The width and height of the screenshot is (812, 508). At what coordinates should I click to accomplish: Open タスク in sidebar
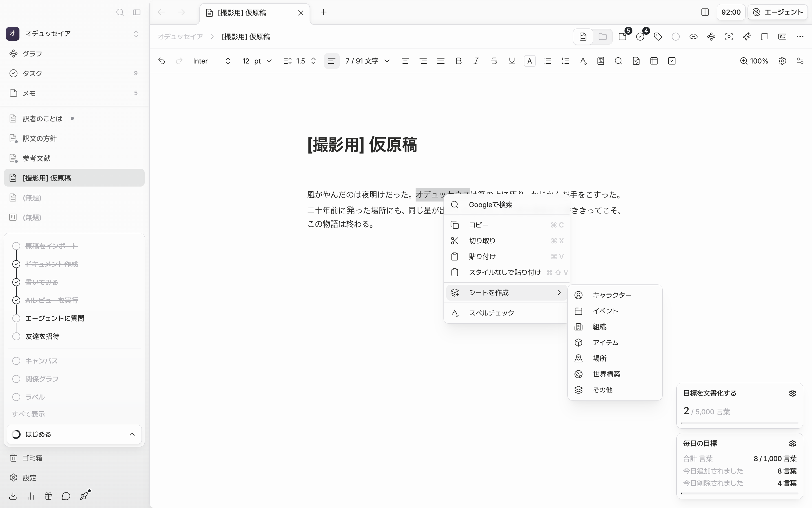[x=74, y=73]
